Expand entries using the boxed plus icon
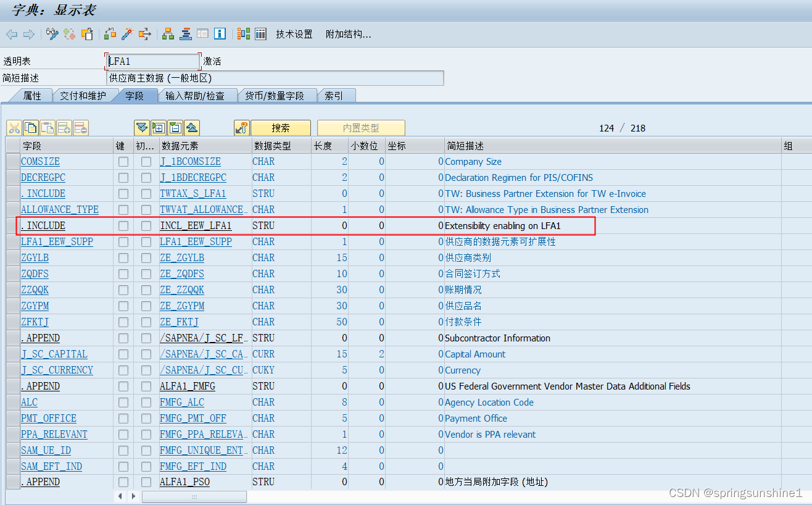The height and width of the screenshot is (505, 812). click(x=158, y=128)
